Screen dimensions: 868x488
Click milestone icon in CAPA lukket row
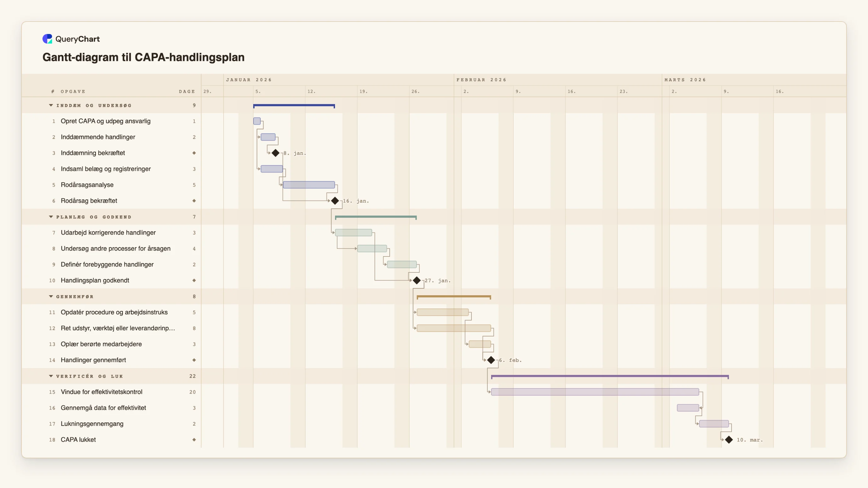(x=194, y=440)
